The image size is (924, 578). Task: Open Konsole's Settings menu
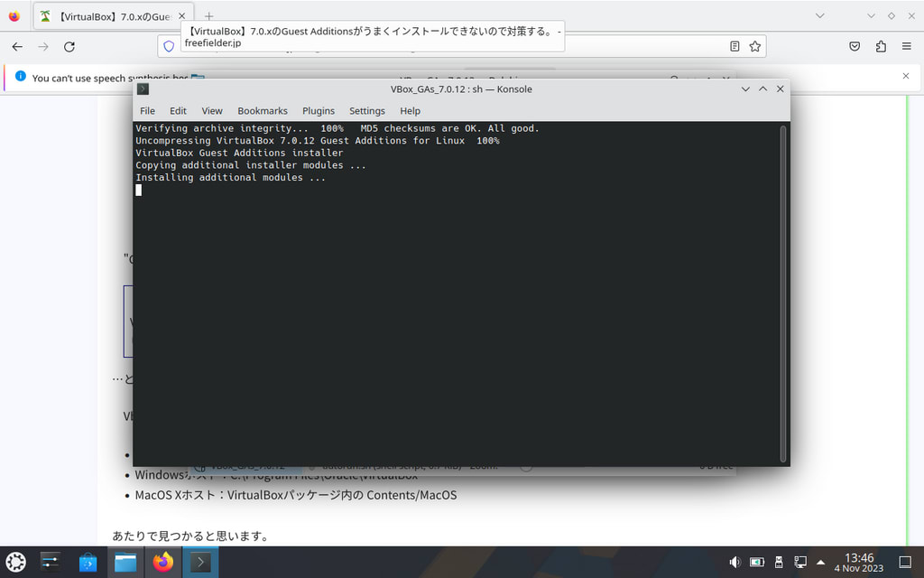(366, 111)
